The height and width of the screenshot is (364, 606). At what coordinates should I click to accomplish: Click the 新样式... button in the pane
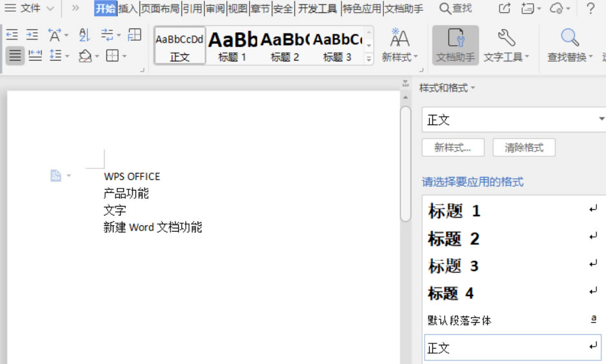tap(453, 148)
